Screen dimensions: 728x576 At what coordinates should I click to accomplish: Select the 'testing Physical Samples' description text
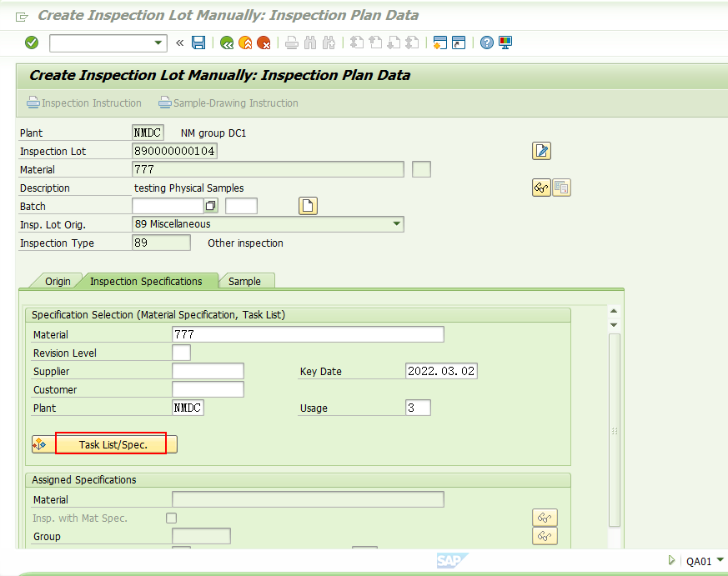(189, 188)
